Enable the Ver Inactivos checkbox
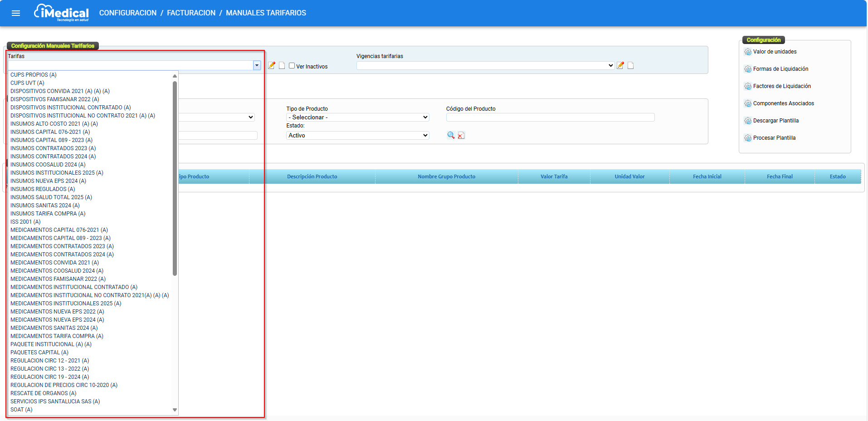The height and width of the screenshot is (421, 868). click(292, 66)
